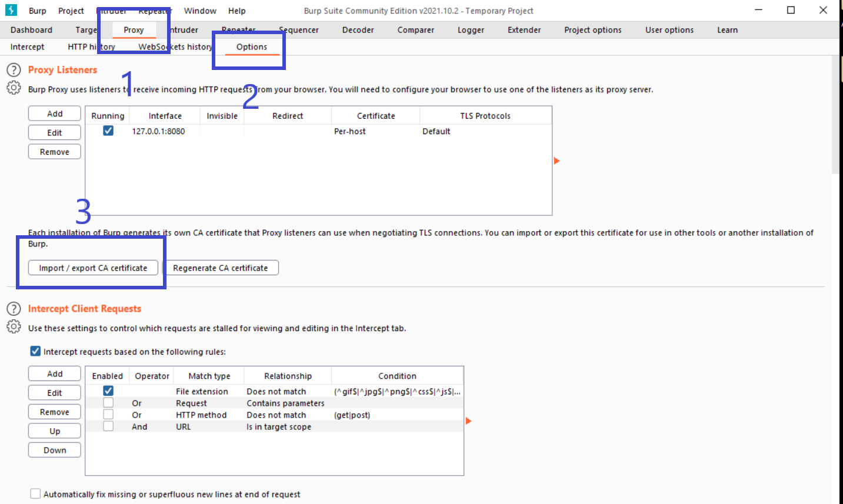The image size is (843, 504).
Task: Open the Learn tab
Action: pos(728,30)
